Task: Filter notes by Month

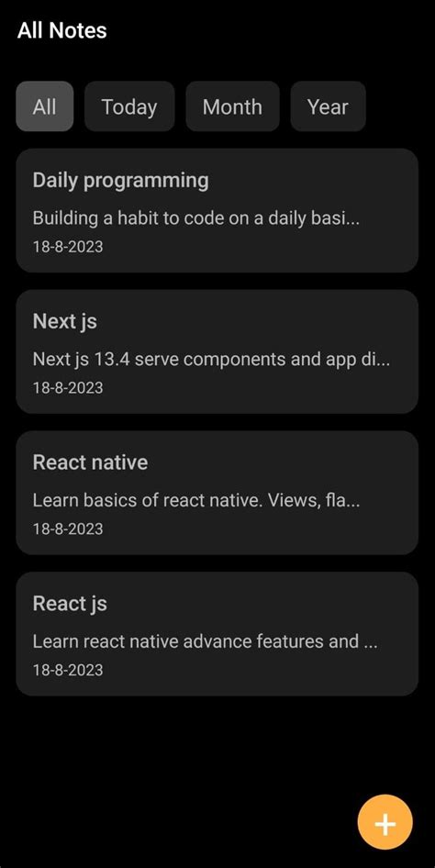Action: coord(232,106)
